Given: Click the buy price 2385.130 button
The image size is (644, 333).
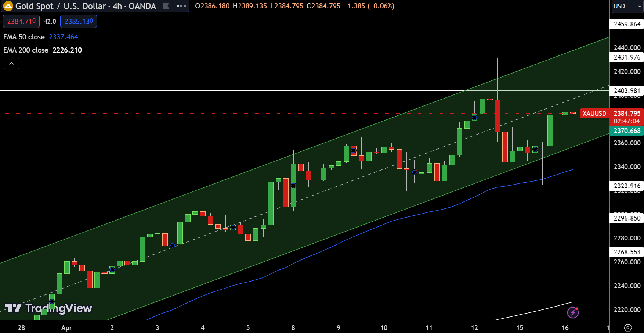Looking at the screenshot, I should (79, 21).
